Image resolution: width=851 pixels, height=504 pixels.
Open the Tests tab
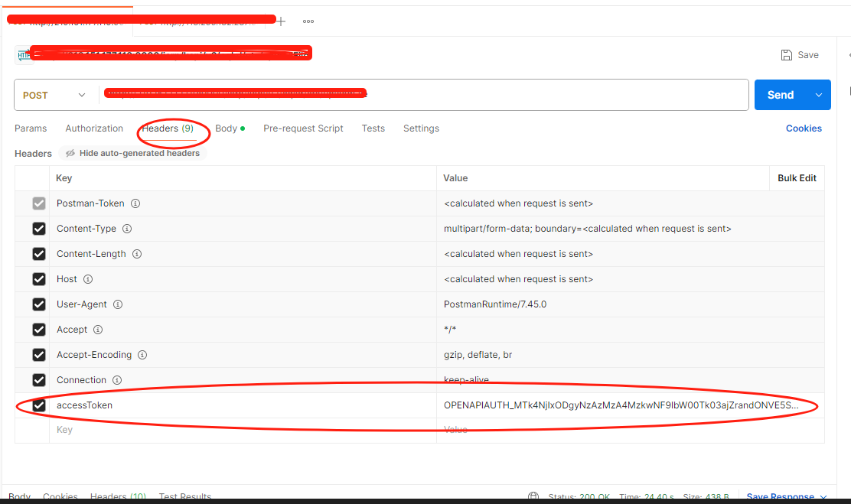tap(373, 128)
